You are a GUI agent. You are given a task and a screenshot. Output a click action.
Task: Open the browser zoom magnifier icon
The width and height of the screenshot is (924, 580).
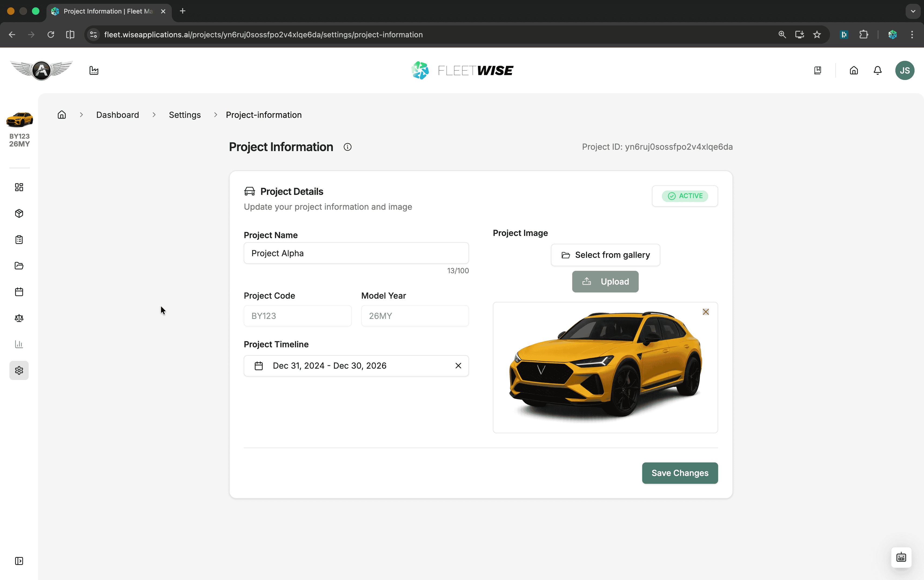tap(782, 35)
